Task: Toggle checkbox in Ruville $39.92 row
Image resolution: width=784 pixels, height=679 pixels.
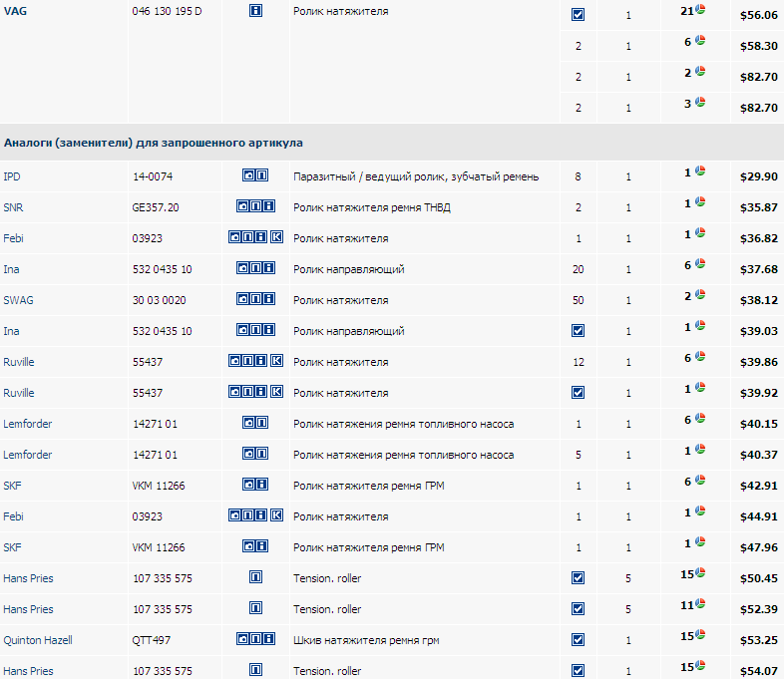Action: (578, 393)
